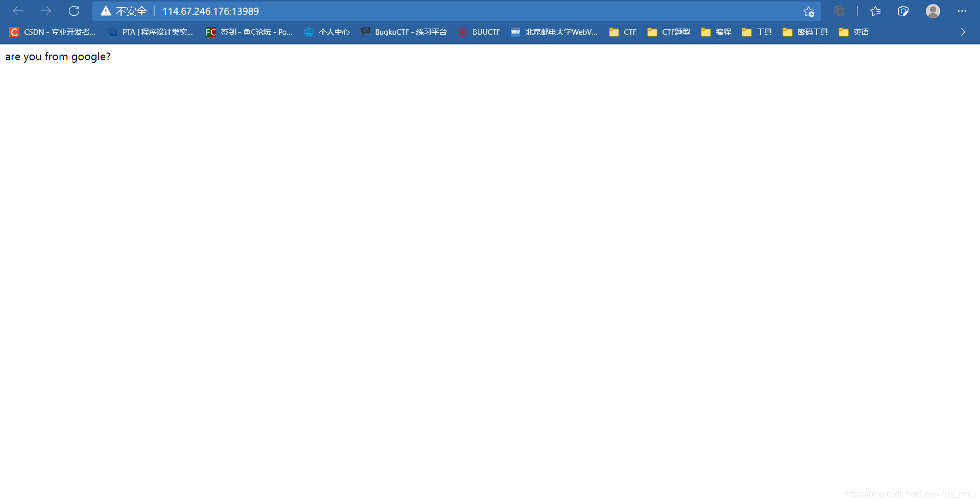This screenshot has height=503, width=980.
Task: Click the 不安全 security label
Action: [x=131, y=11]
